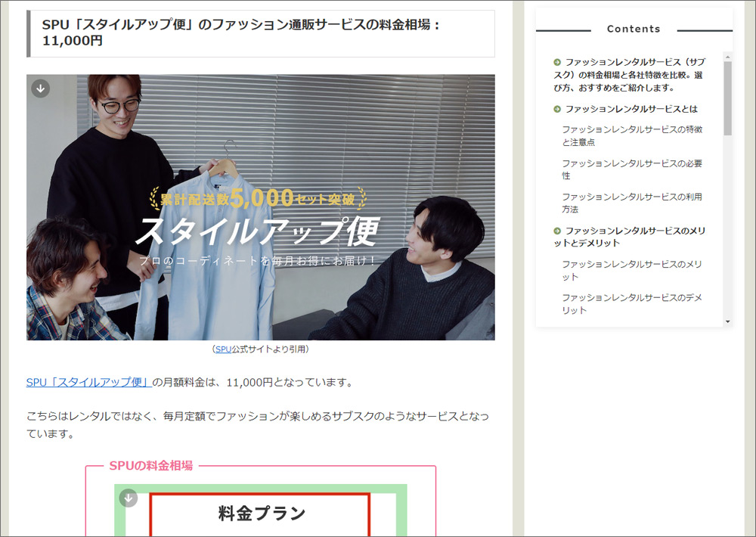Open the ファッションレンタルサービスのメリット sub-item
This screenshot has height=537, width=756.
point(632,270)
